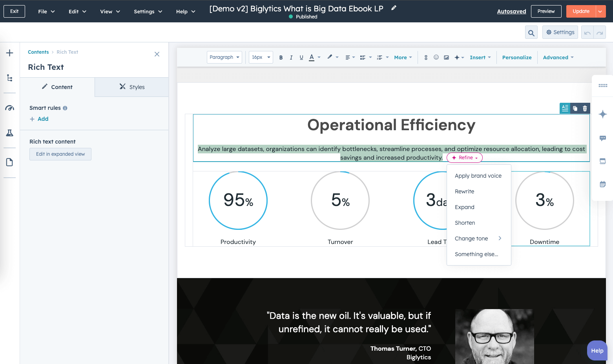Open the emoji picker in the toolbar
Viewport: 613px width, 364px height.
tap(436, 57)
